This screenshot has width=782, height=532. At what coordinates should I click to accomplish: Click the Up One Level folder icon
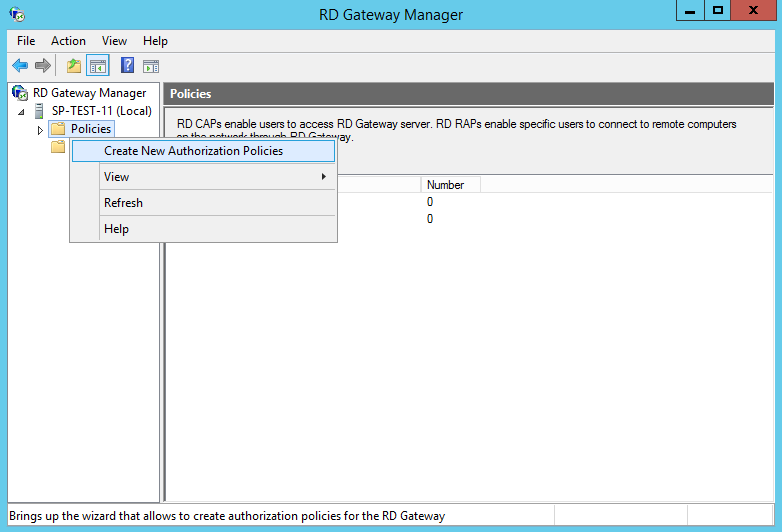[x=73, y=66]
